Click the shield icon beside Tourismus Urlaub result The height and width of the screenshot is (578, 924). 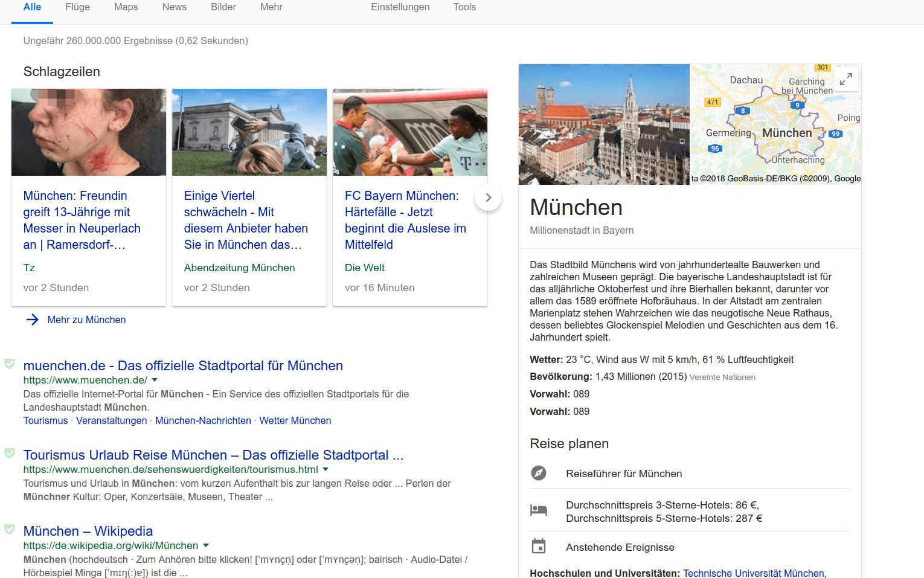pyautogui.click(x=10, y=453)
